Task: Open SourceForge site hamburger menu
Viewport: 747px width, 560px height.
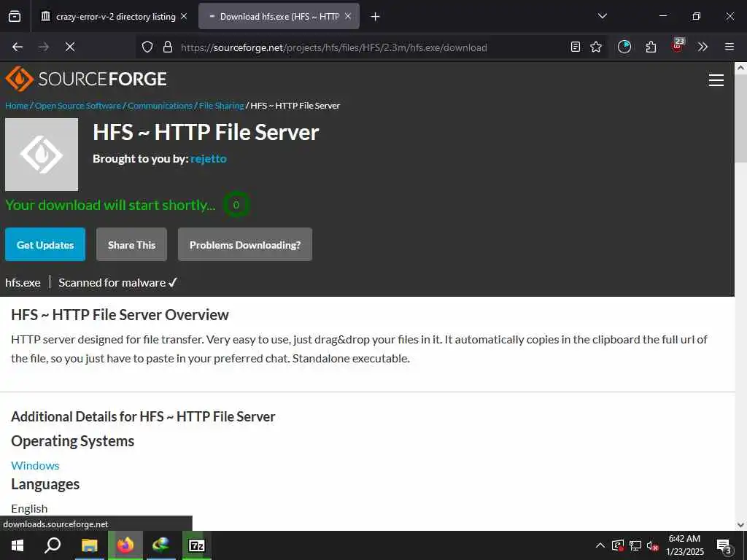Action: coord(716,80)
